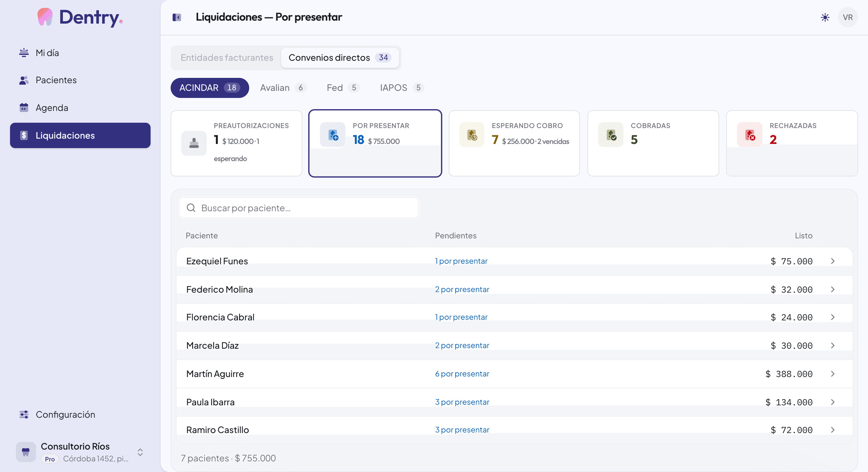Viewport: 868px width, 472px height.
Task: Switch to Entidades facturantes tab
Action: 227,58
